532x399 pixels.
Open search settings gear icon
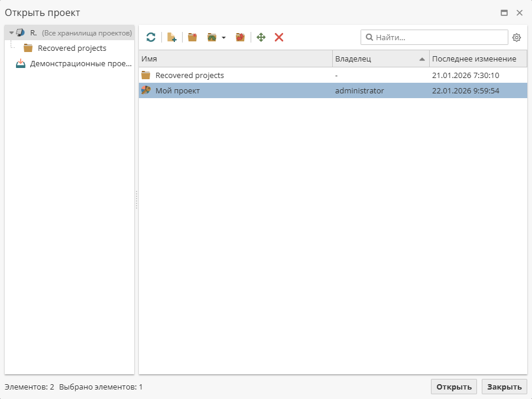(517, 37)
